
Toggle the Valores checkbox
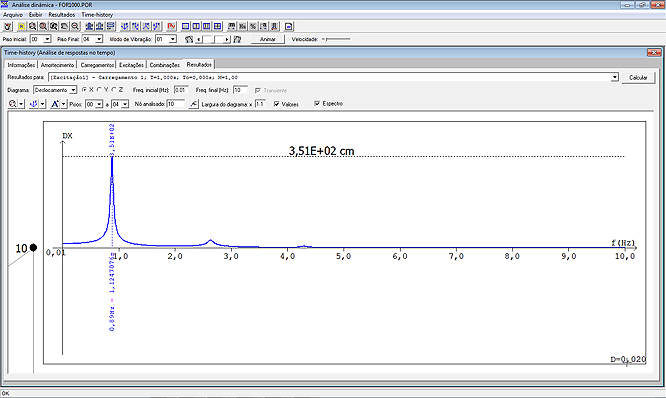tap(277, 104)
